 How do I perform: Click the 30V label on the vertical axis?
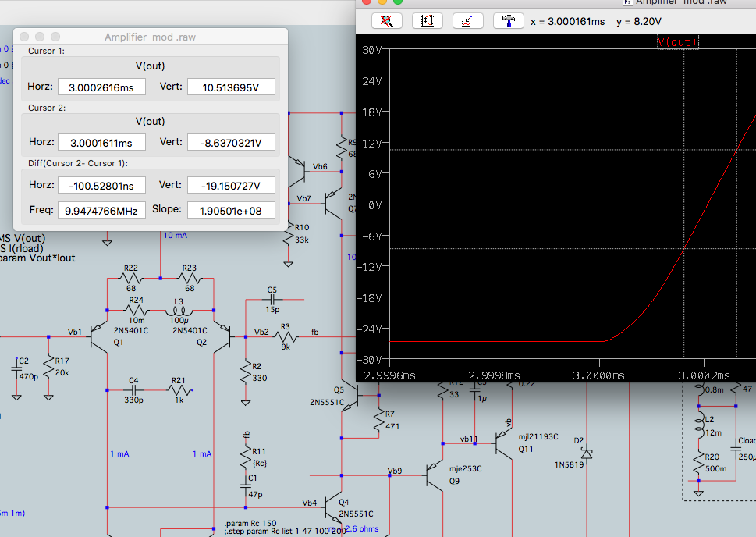pos(371,50)
